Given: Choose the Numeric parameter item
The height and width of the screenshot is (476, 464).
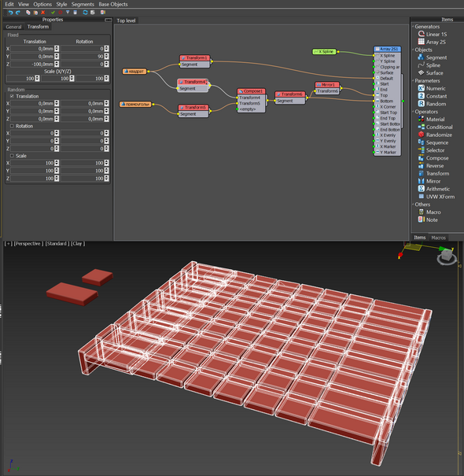Looking at the screenshot, I should point(432,88).
